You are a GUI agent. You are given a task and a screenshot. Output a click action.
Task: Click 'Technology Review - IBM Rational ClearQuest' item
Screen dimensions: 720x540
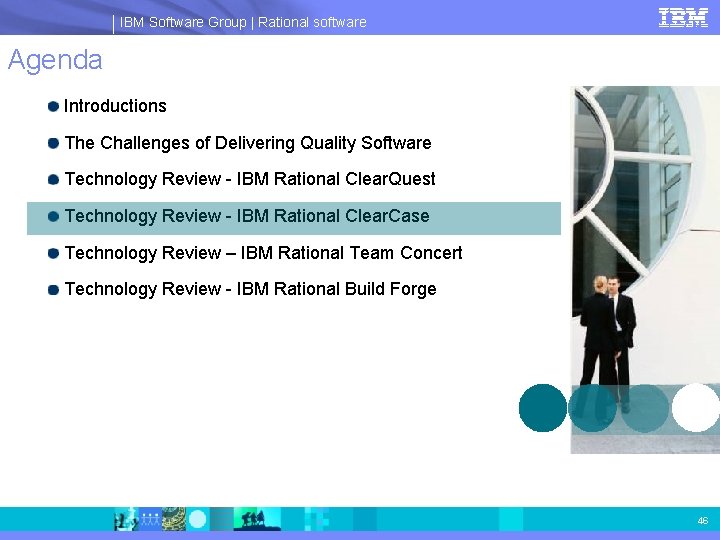250,179
